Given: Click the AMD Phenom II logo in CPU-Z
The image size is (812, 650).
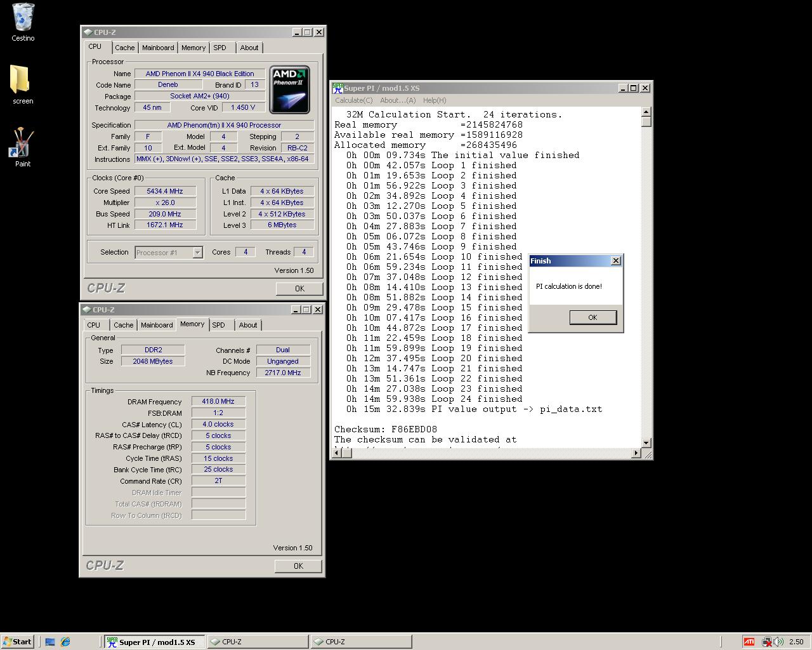Looking at the screenshot, I should (289, 90).
